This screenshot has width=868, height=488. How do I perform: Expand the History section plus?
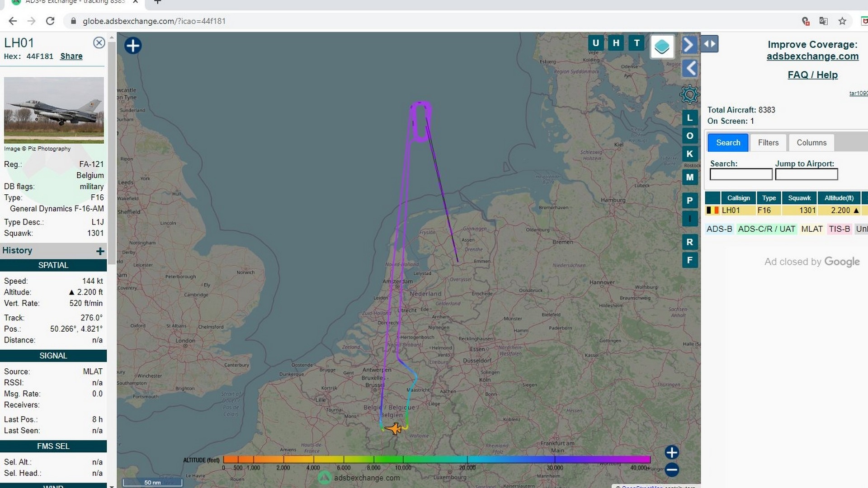point(100,251)
